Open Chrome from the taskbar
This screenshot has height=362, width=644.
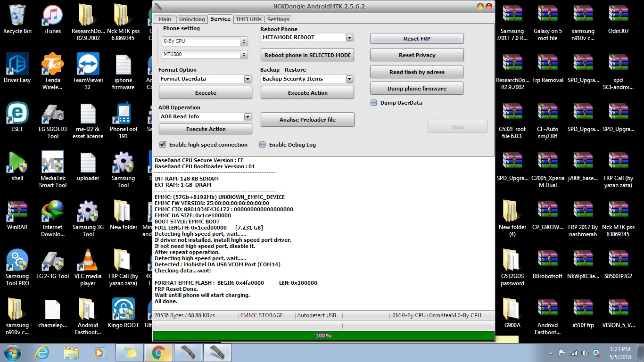(158, 352)
